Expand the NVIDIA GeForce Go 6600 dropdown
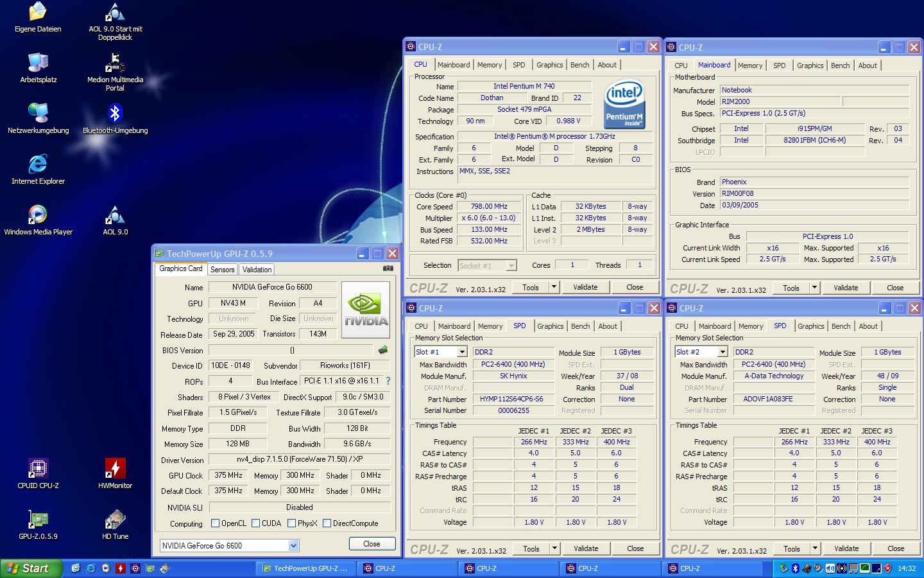Image resolution: width=924 pixels, height=578 pixels. pos(293,546)
